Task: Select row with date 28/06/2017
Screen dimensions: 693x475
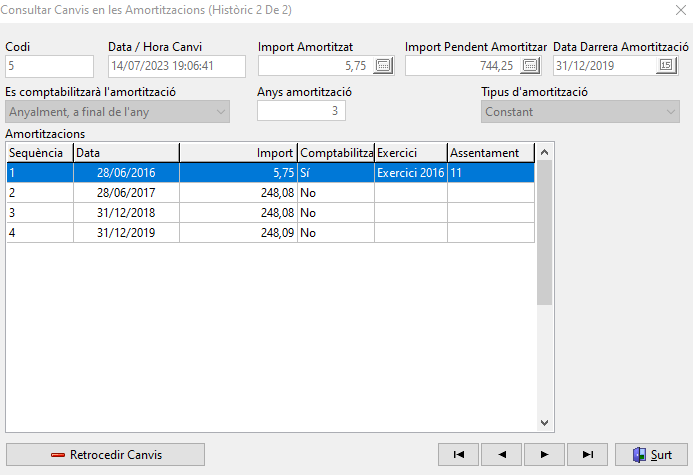Action: click(x=270, y=193)
